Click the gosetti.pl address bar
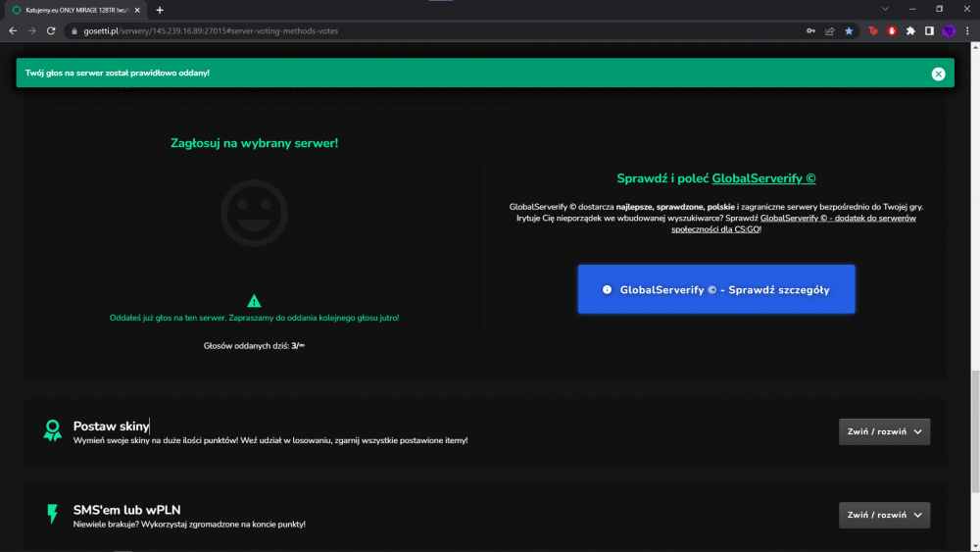Viewport: 980px width, 552px height. (437, 30)
